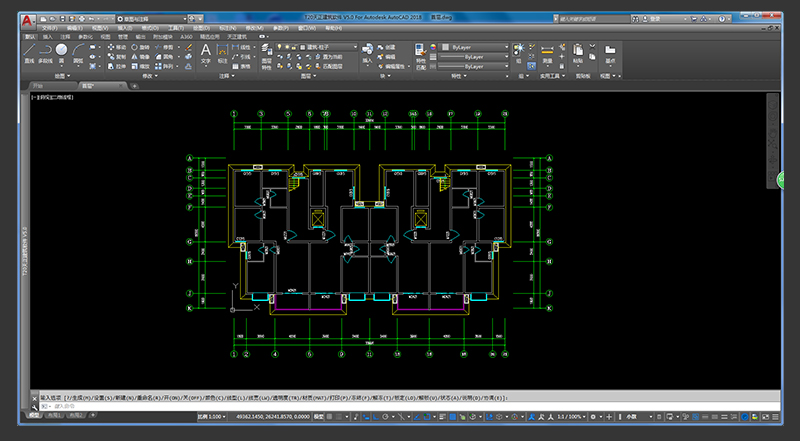This screenshot has width=800, height=441.
Task: Click the Mirror (镜像) tool
Action: pos(140,57)
